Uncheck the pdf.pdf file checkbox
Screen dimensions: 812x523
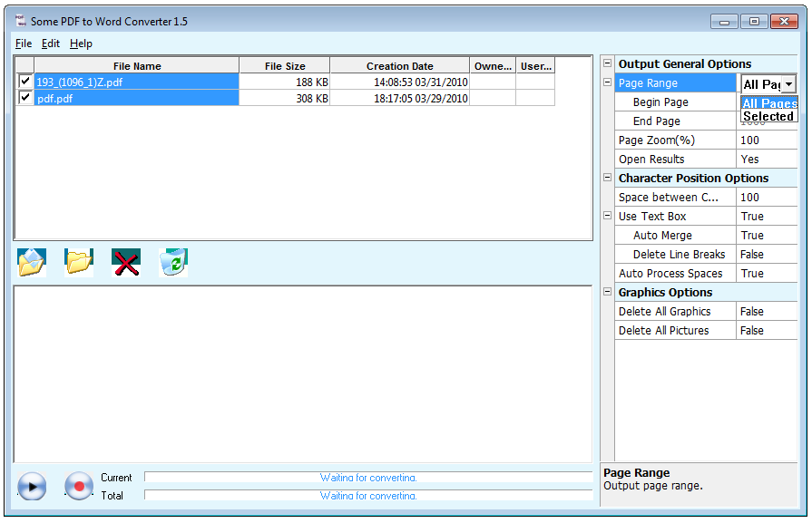[x=24, y=98]
